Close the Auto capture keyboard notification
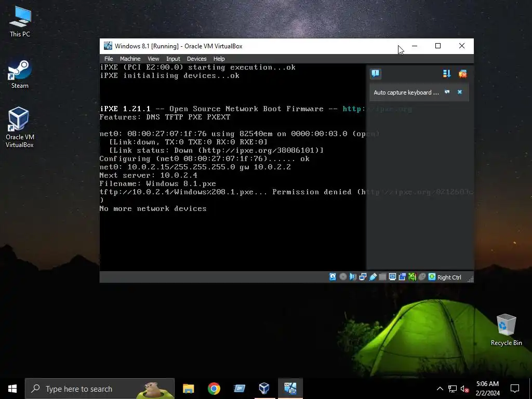 click(x=460, y=92)
